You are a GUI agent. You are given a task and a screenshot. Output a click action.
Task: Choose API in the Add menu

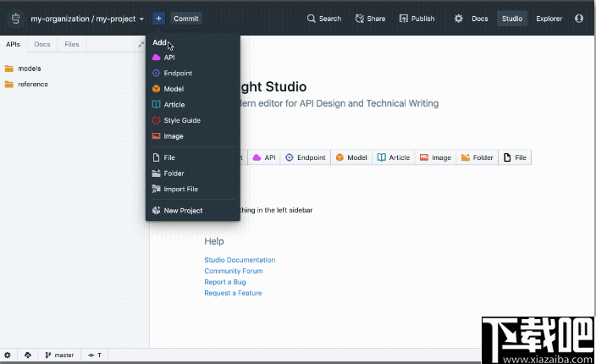[193, 58]
